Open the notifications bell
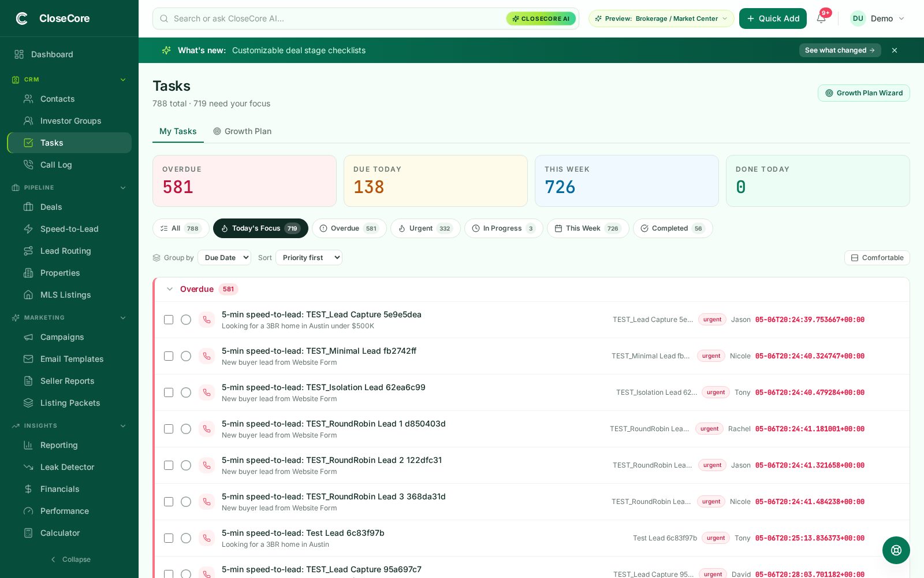The width and height of the screenshot is (924, 578). (x=821, y=18)
